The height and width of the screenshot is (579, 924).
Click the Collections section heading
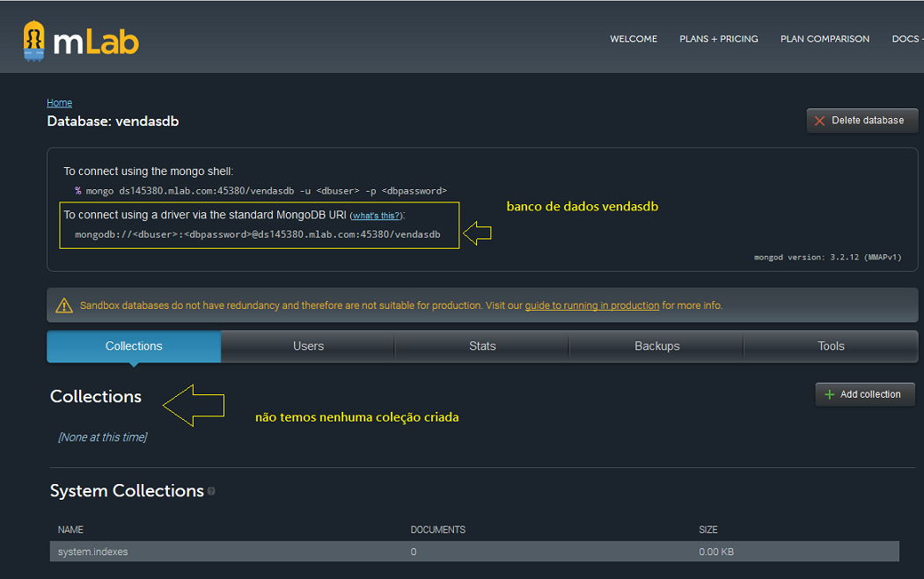point(95,396)
